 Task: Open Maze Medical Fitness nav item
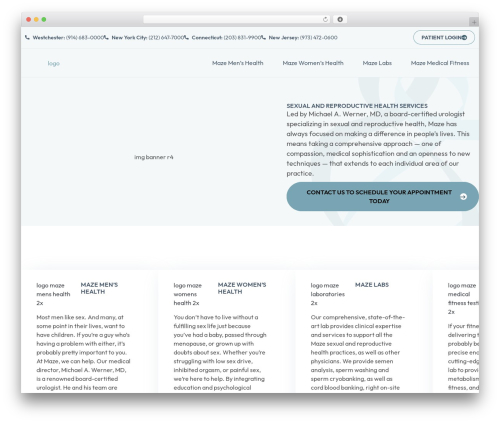pyautogui.click(x=440, y=63)
